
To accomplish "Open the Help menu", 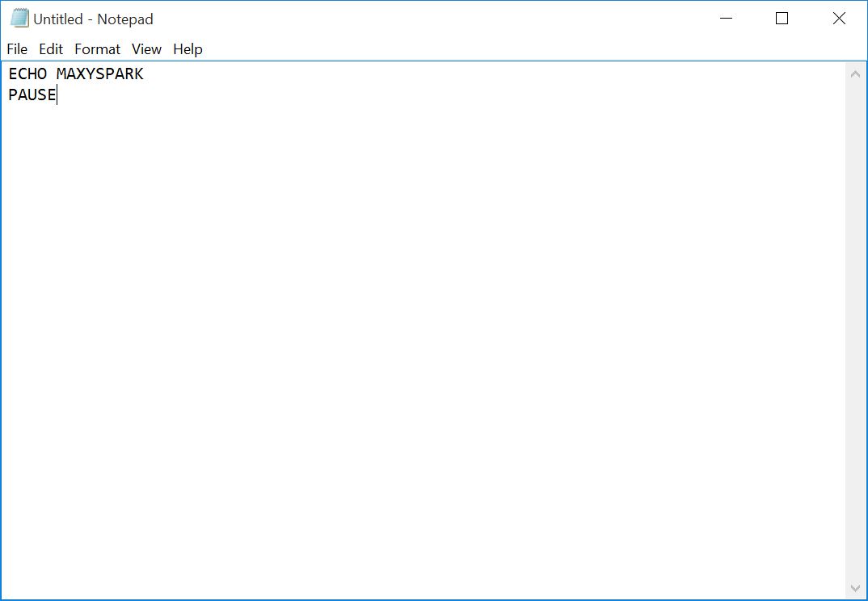I will pos(188,49).
